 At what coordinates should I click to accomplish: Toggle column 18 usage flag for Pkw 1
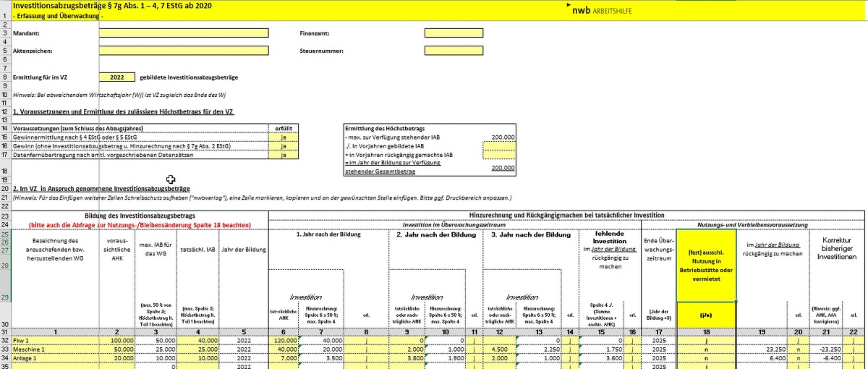[706, 339]
